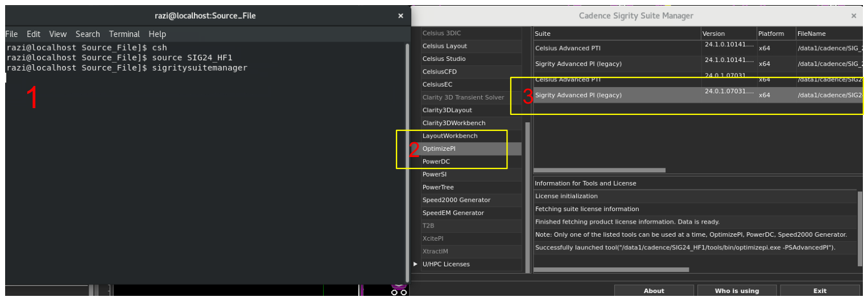Open the File menu in the terminal

[11, 34]
